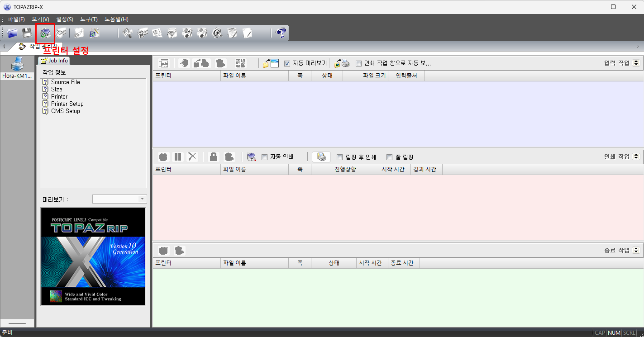Select Size in job info list
Viewport: 644px width, 337px height.
(52, 89)
